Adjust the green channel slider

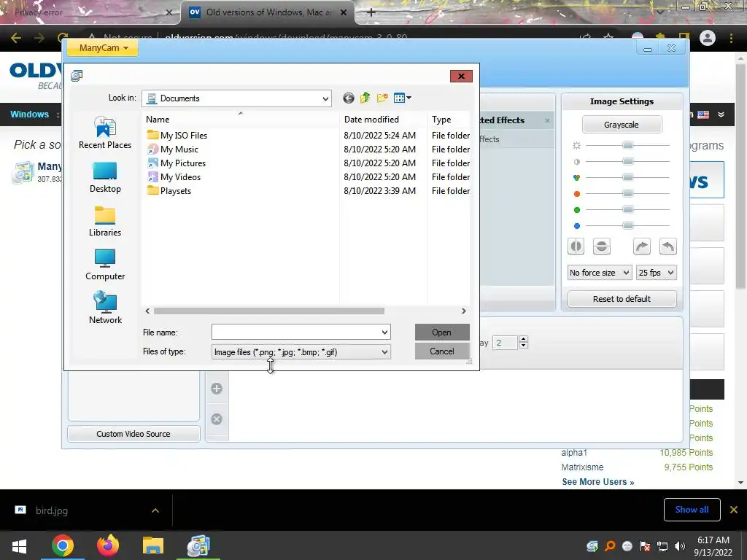click(x=627, y=209)
